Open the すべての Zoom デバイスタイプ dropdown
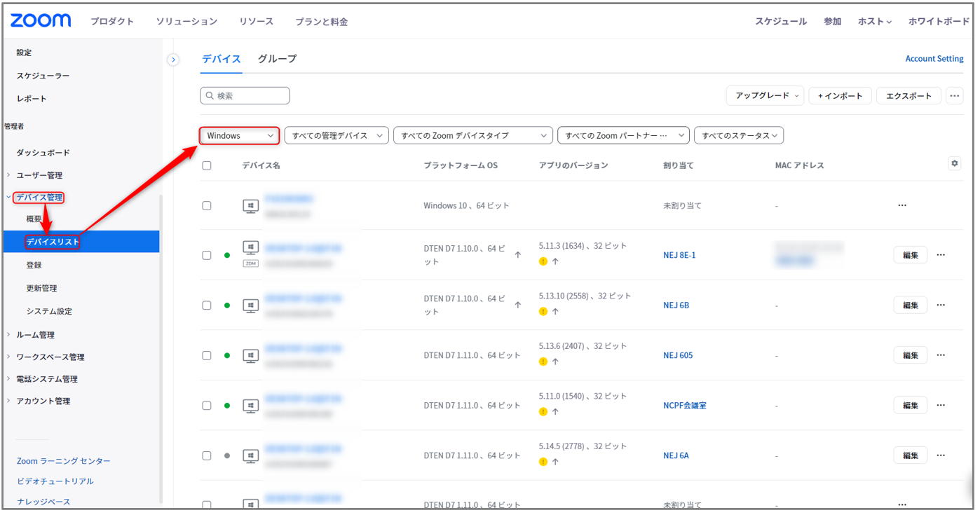 (x=473, y=135)
